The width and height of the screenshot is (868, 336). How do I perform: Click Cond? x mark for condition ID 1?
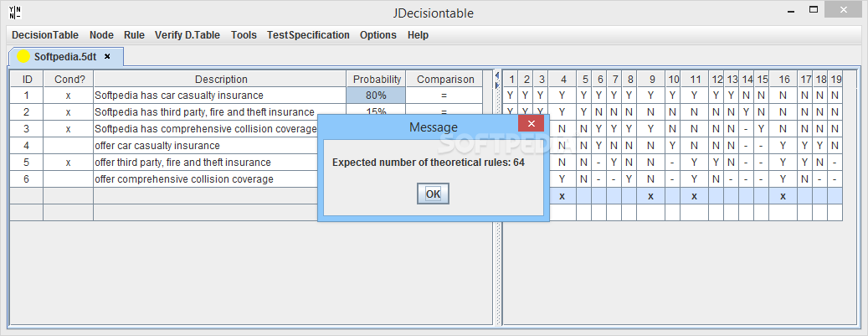click(x=68, y=96)
